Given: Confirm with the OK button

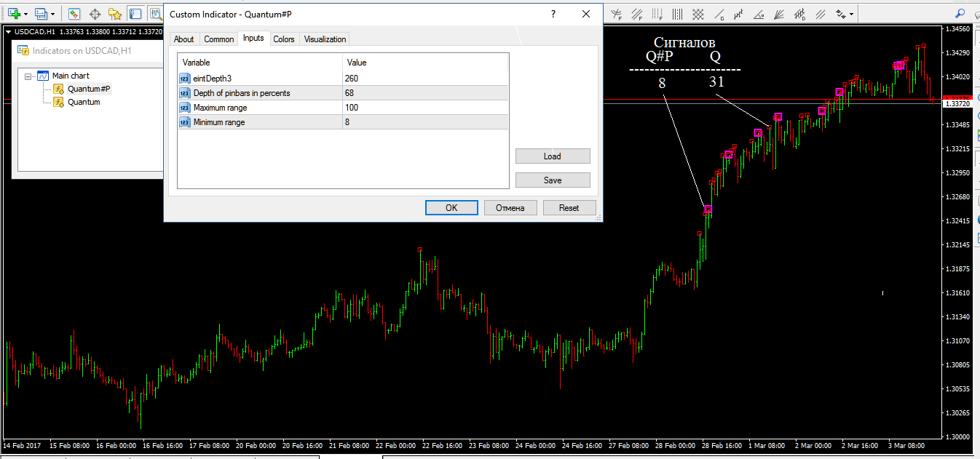Looking at the screenshot, I should point(451,208).
